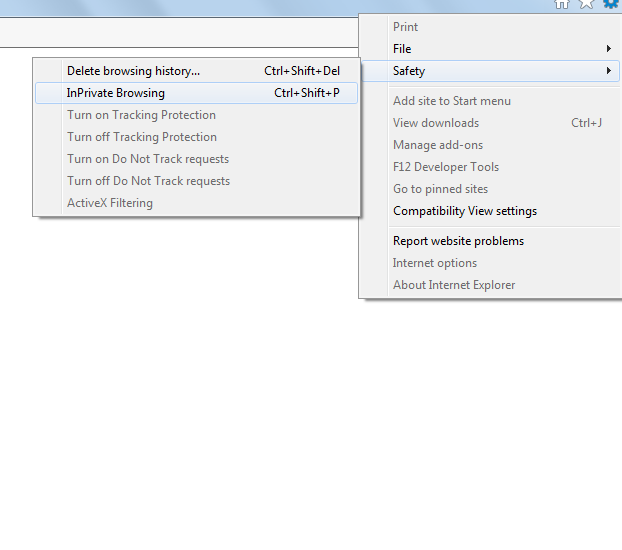Screen dimensions: 622x550
Task: Turn off Do Not Track requests
Action: [x=148, y=181]
